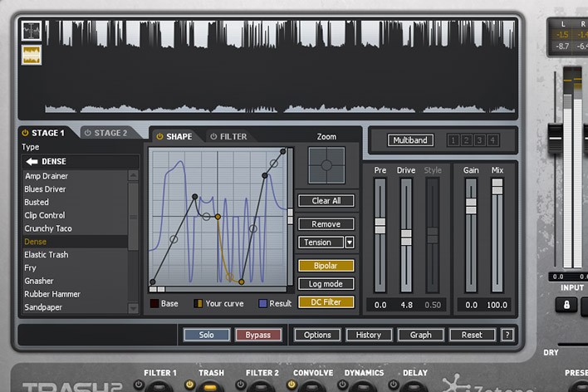Click the Tension curve type field
588x392 pixels.
[321, 243]
